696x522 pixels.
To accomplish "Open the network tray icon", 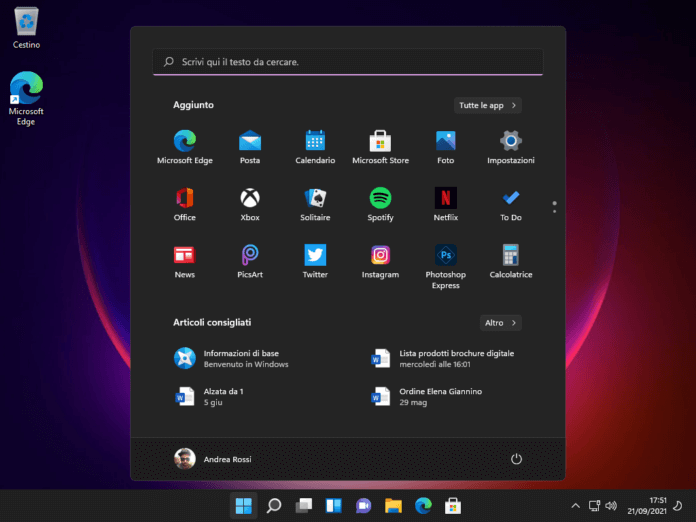I will click(594, 506).
